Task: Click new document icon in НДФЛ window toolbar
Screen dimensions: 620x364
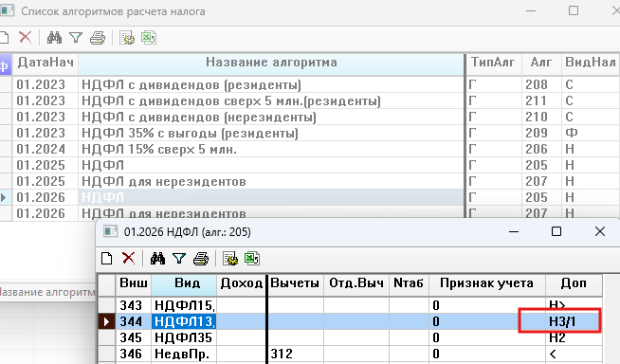Action: [x=107, y=259]
